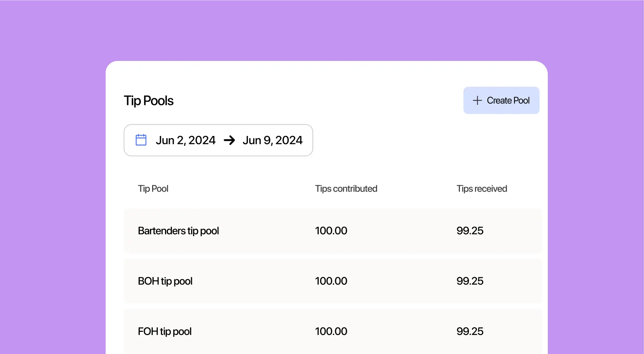Select the start date Jun 2, 2024

point(186,140)
